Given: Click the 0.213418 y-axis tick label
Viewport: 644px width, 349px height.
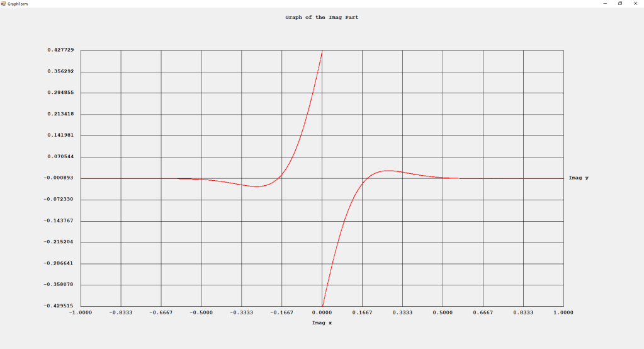Looking at the screenshot, I should pyautogui.click(x=60, y=114).
